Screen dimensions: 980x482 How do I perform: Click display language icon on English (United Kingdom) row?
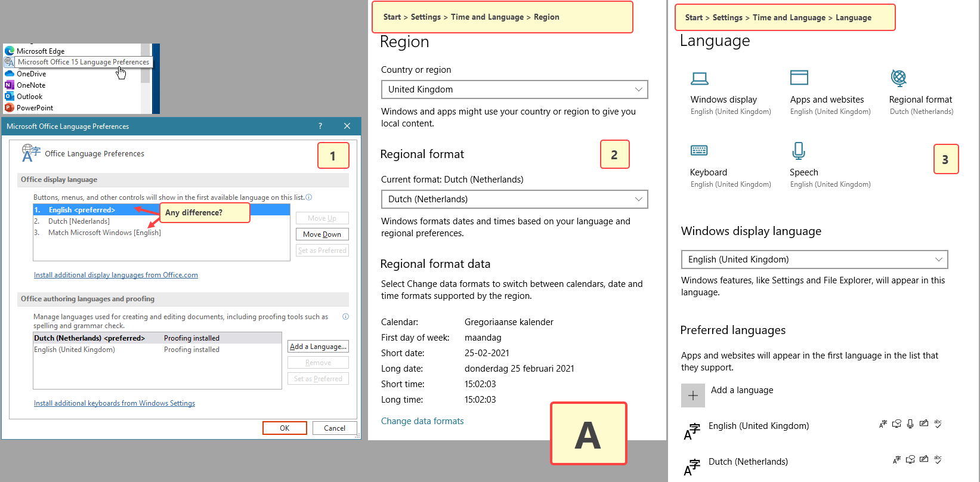pos(883,424)
